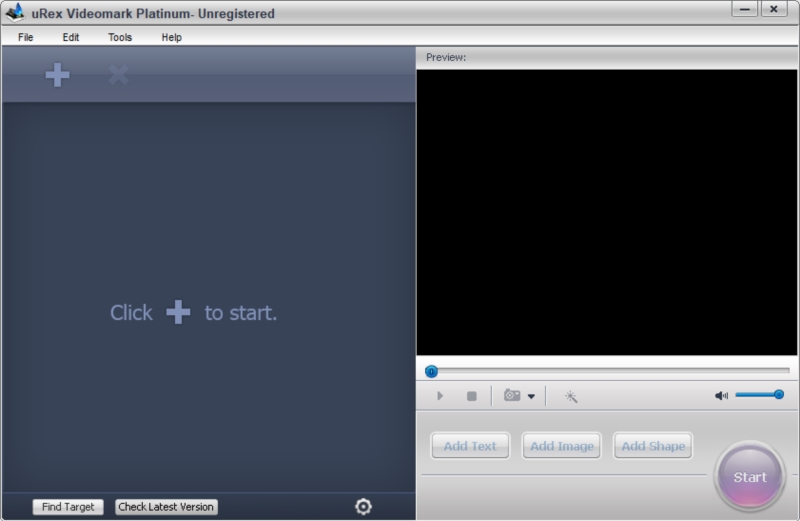Click the black preview video area

point(607,212)
